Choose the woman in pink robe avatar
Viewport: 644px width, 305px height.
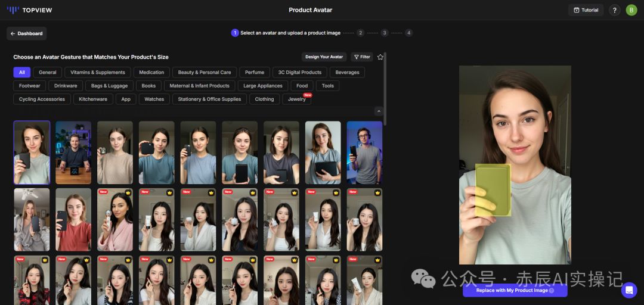(x=115, y=220)
